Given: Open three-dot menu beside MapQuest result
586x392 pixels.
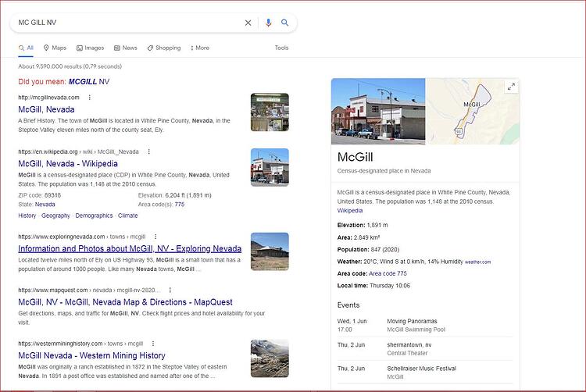Looking at the screenshot, I should click(170, 290).
